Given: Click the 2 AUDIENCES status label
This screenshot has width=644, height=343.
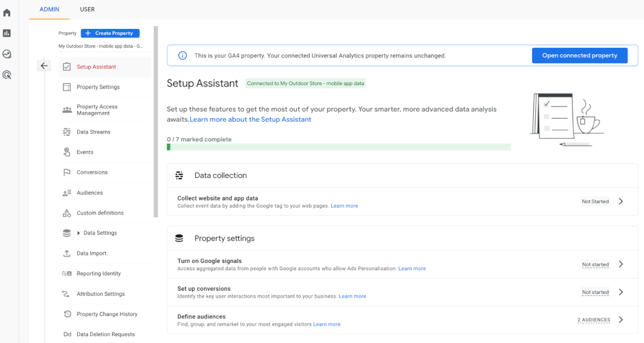Looking at the screenshot, I should click(594, 320).
